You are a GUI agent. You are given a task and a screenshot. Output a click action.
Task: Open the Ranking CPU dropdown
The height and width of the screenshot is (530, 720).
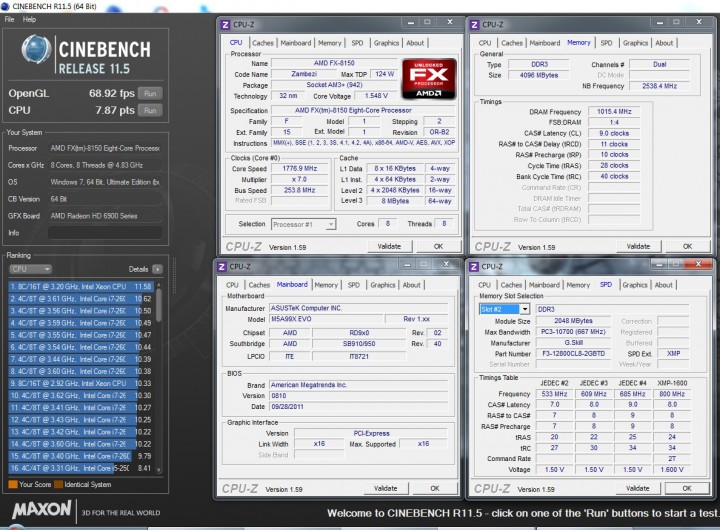[30, 269]
